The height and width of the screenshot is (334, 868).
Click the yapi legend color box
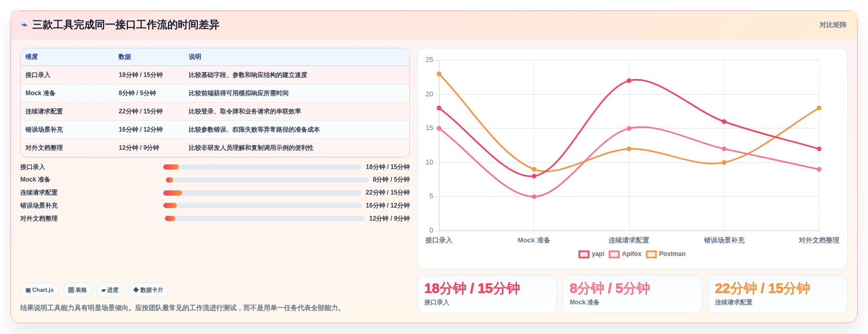pos(584,254)
